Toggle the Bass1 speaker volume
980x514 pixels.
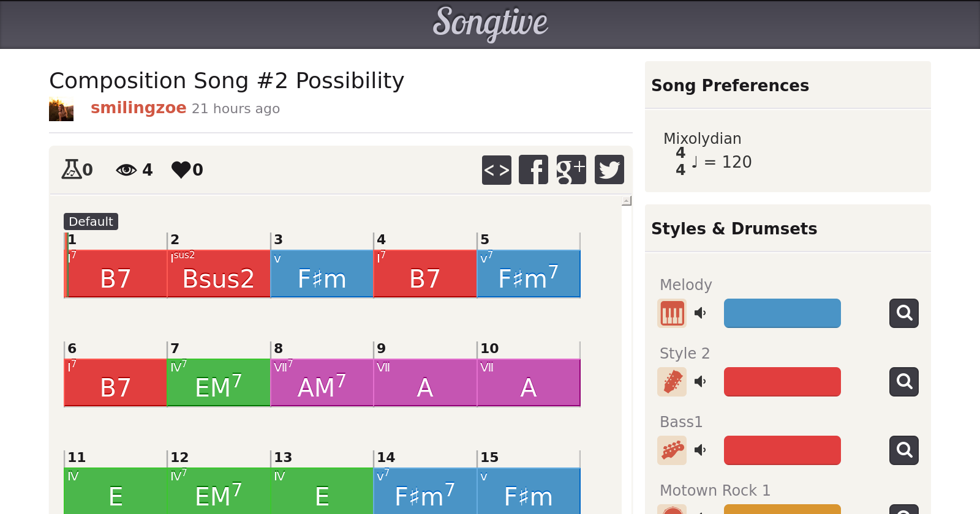click(x=700, y=450)
